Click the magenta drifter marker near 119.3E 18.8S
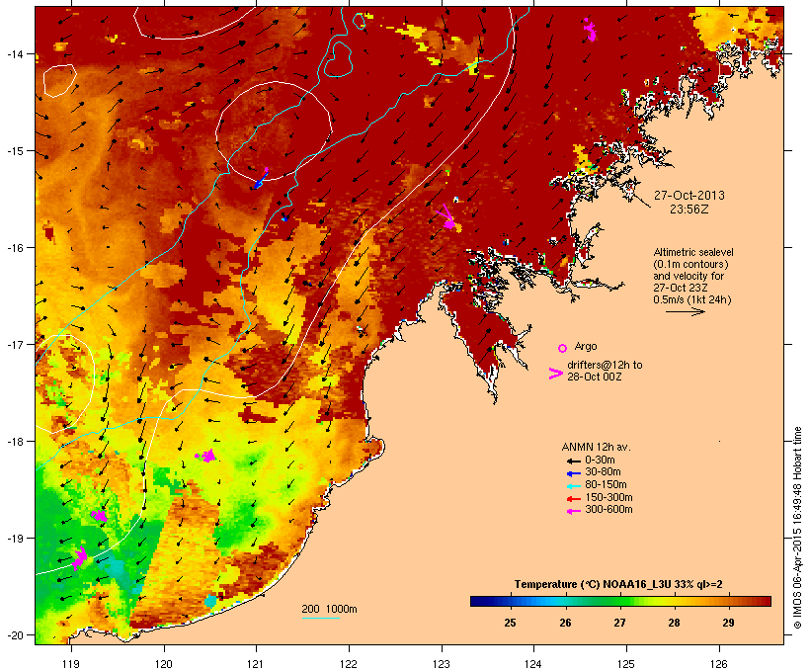Screen dimensions: 810x672 point(99,515)
